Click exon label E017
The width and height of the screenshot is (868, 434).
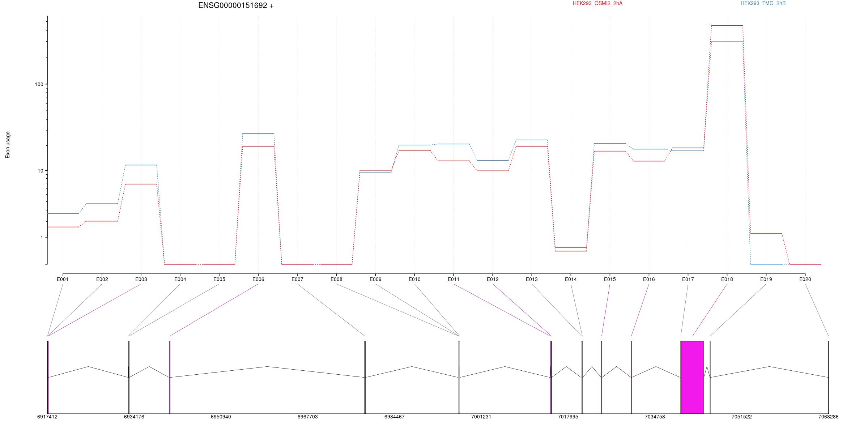pos(688,279)
